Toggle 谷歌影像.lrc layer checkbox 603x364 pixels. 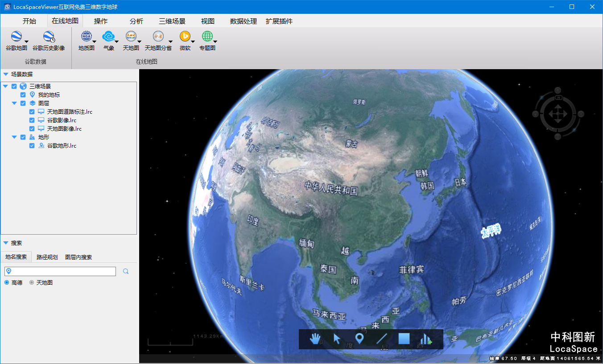tap(32, 120)
